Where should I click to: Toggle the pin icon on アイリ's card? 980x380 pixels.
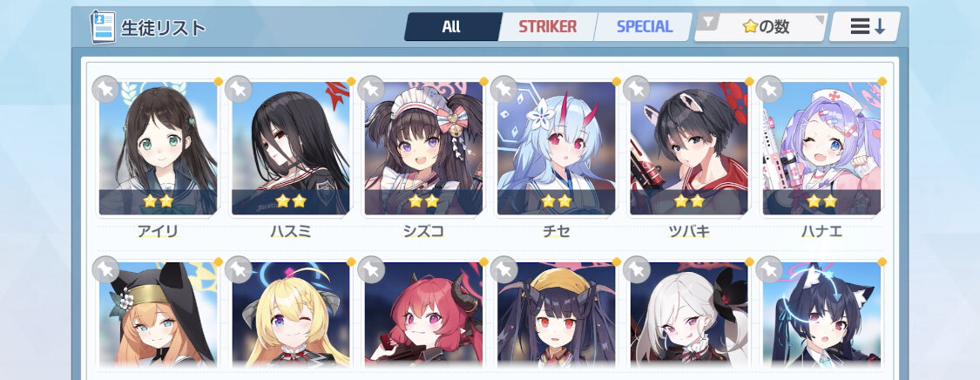click(105, 89)
